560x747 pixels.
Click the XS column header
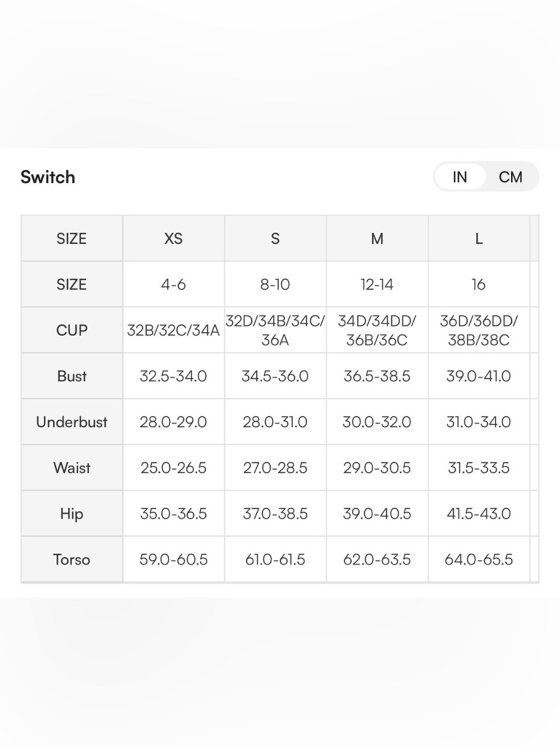coord(174,239)
